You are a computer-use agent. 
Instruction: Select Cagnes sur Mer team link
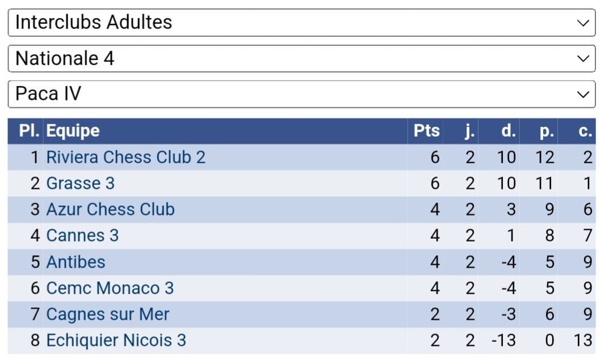pos(107,314)
